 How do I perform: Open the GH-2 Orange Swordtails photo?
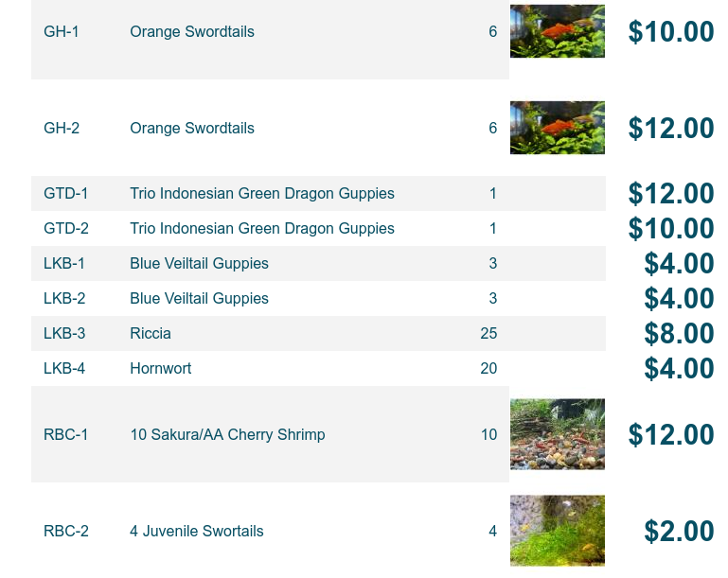tap(558, 128)
